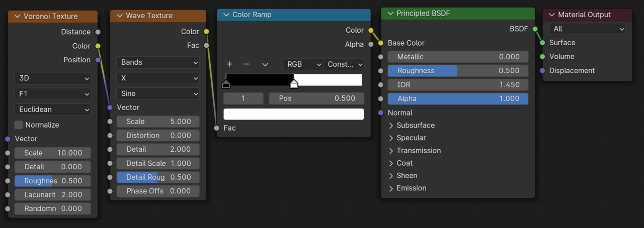This screenshot has height=228, width=644.
Task: Open the color ramp tools chevron menu
Action: 265,64
